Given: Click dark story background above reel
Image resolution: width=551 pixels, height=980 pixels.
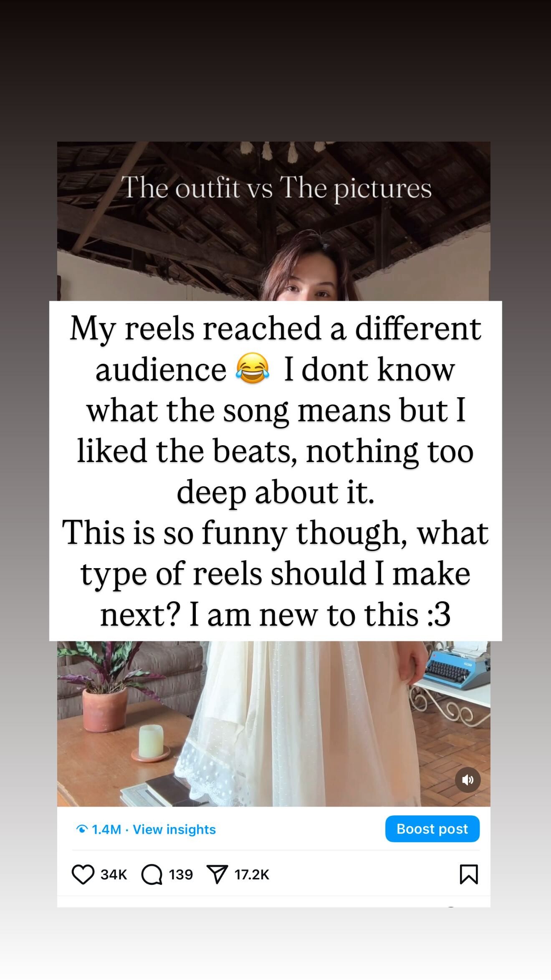Looking at the screenshot, I should pos(275,71).
